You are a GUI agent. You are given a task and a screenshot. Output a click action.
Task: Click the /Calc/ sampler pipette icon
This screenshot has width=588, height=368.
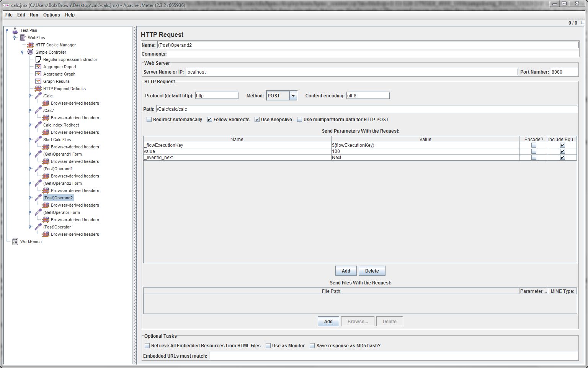38,110
